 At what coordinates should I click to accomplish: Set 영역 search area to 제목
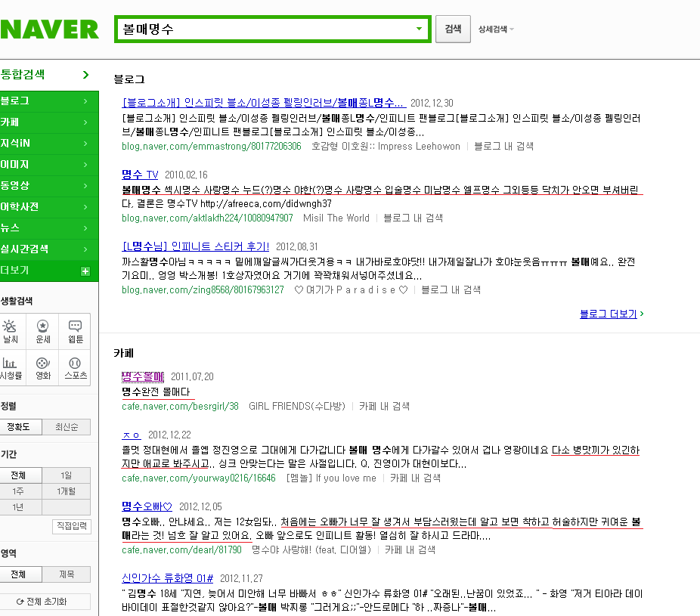click(x=67, y=574)
